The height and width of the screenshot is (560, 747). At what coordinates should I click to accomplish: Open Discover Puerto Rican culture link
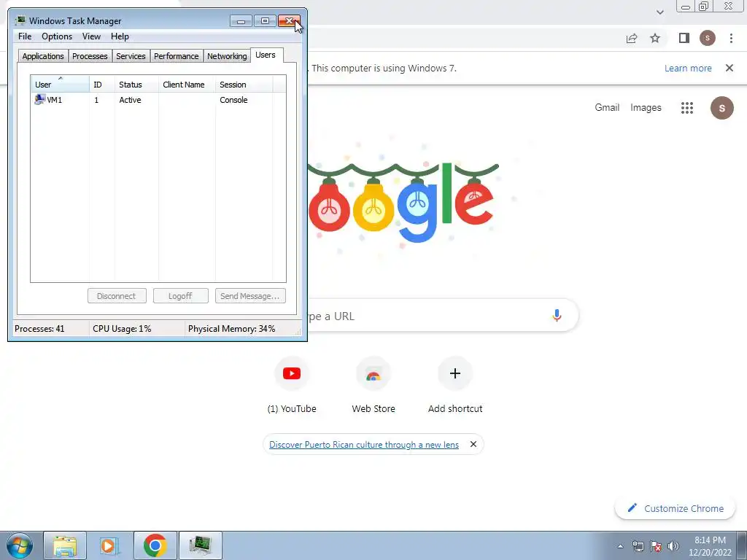click(x=364, y=445)
